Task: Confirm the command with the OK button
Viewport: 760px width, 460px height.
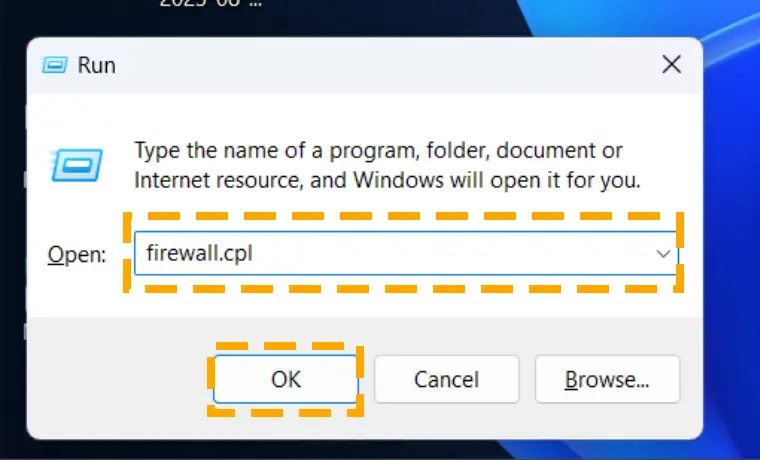Action: (286, 379)
